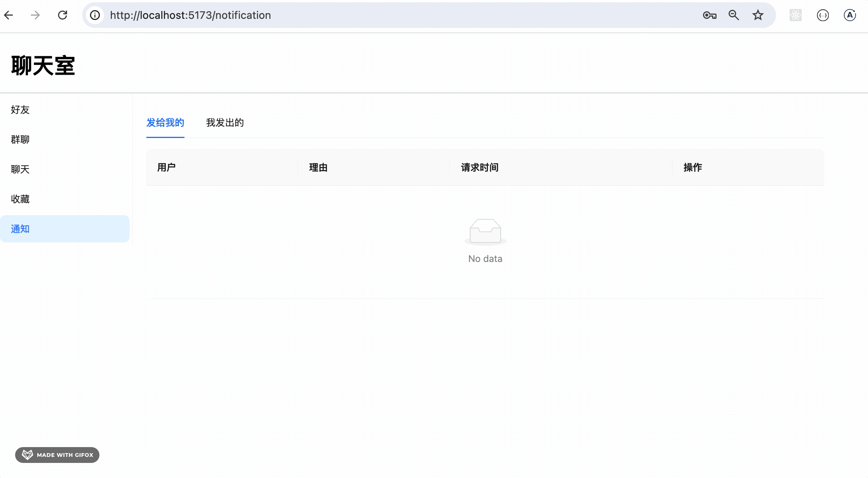Click the Made with Gifox badge
868x478 pixels.
pos(57,455)
